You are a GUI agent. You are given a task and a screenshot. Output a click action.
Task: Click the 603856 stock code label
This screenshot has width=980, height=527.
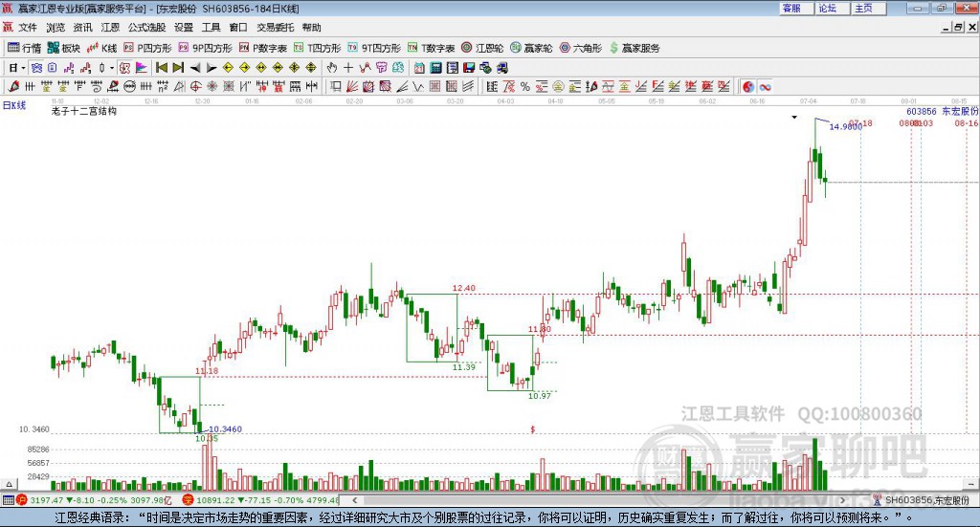click(922, 111)
